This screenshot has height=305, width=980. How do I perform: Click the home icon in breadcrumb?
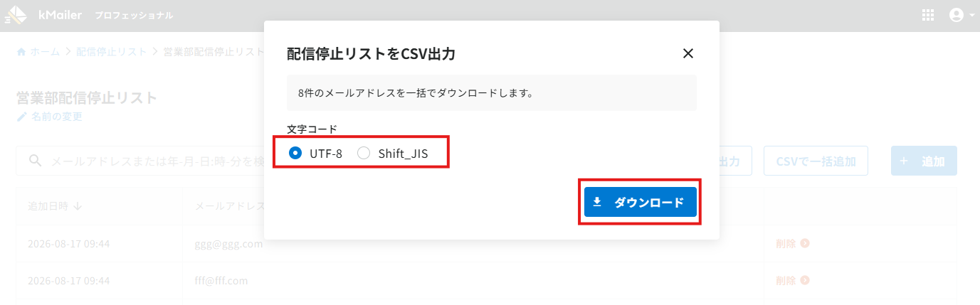pyautogui.click(x=21, y=52)
